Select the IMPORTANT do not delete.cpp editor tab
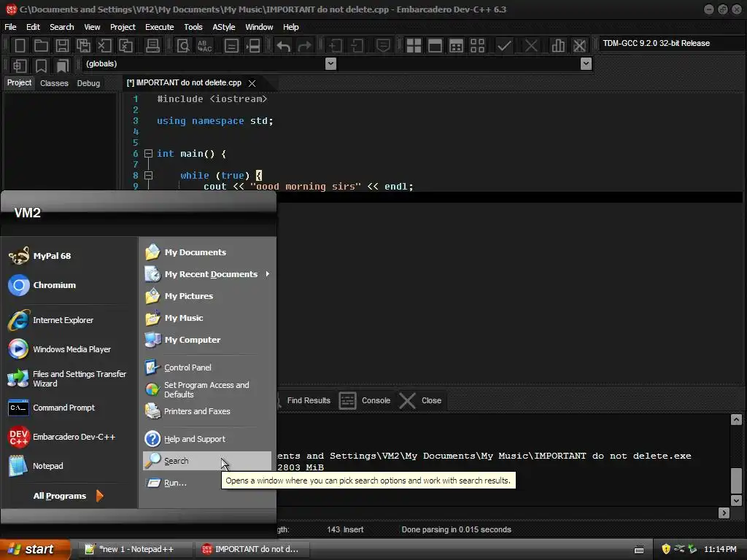This screenshot has width=747, height=560. tap(185, 83)
